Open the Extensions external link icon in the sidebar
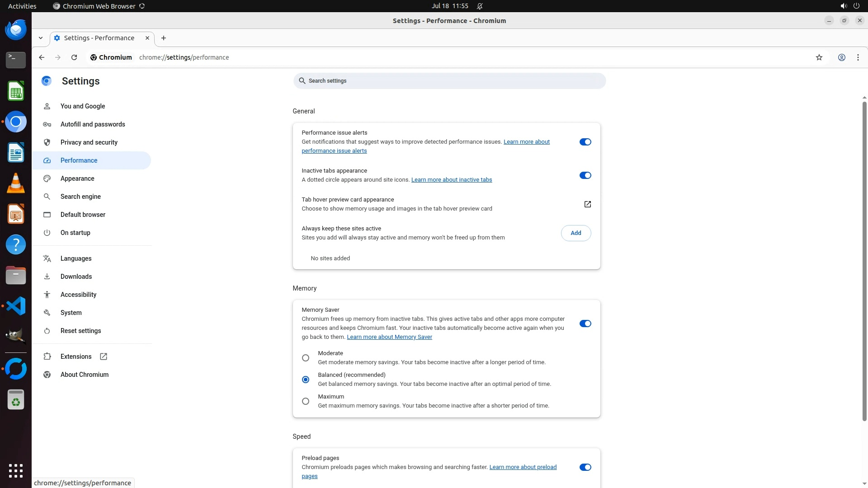 point(104,357)
